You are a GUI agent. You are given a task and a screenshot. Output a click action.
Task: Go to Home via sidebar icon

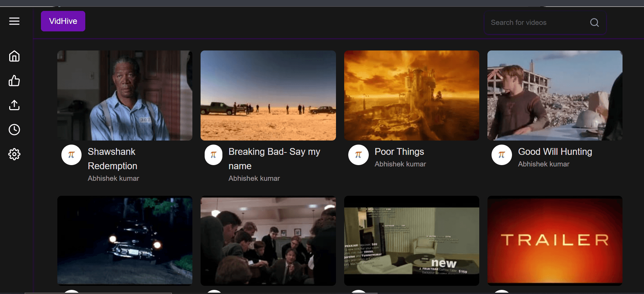click(14, 56)
